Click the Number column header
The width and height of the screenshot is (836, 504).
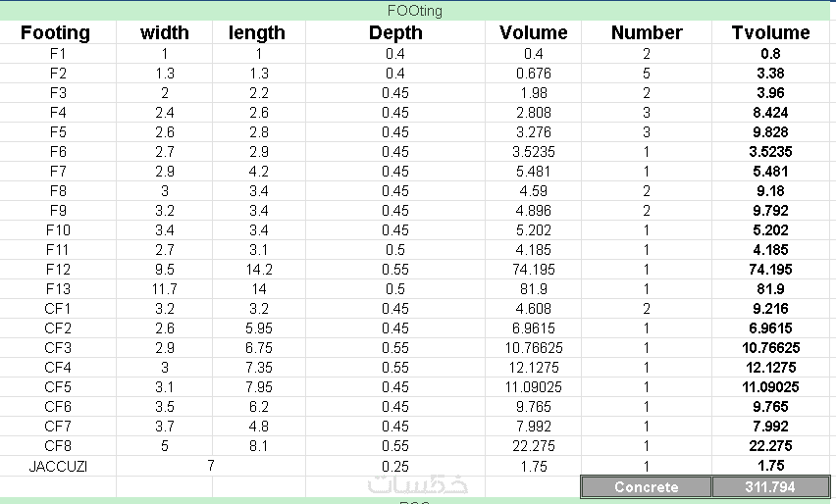647,32
